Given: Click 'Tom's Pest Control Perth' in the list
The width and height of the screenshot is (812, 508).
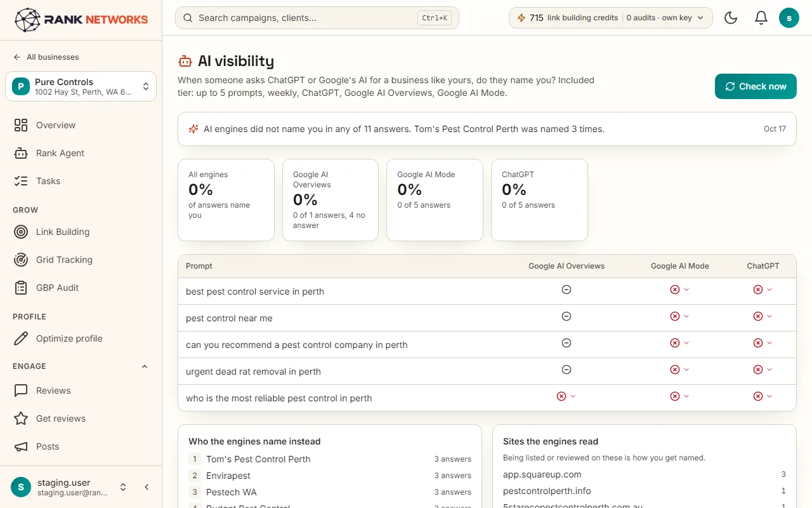Looking at the screenshot, I should point(258,459).
